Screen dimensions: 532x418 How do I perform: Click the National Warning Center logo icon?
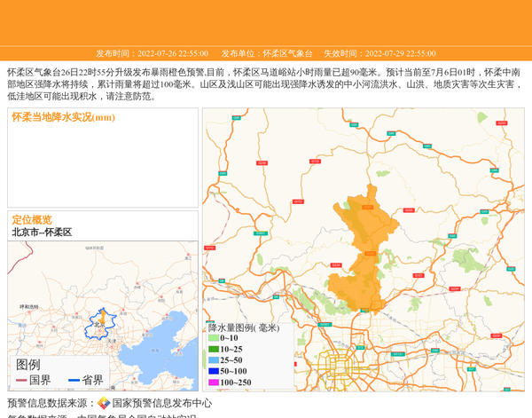[x=104, y=404]
